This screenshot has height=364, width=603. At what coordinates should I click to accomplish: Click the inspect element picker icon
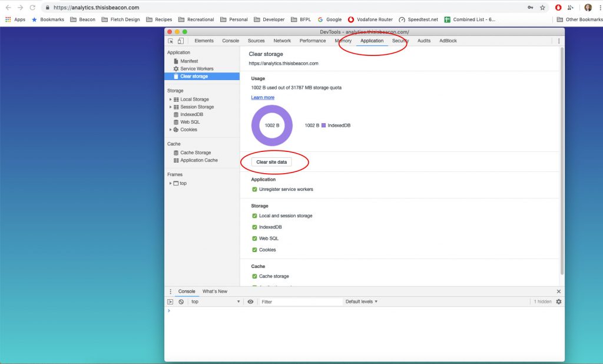[x=171, y=41]
